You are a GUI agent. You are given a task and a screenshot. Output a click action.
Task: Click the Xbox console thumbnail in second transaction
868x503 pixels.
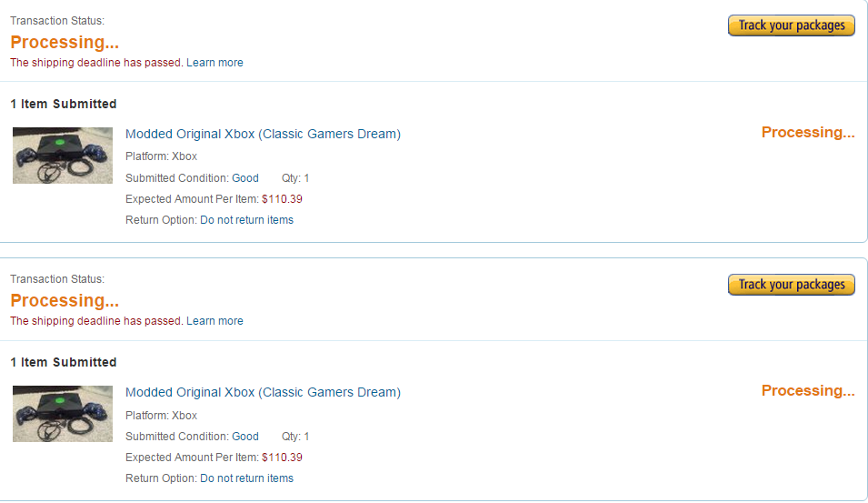point(63,414)
